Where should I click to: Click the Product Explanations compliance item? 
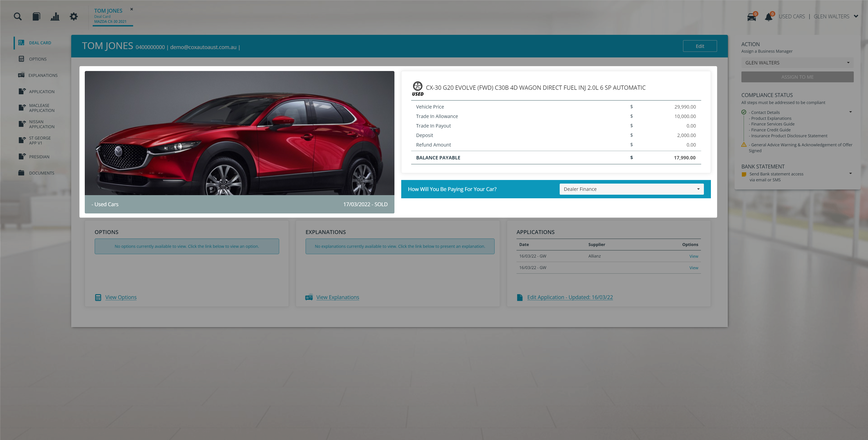click(x=771, y=118)
